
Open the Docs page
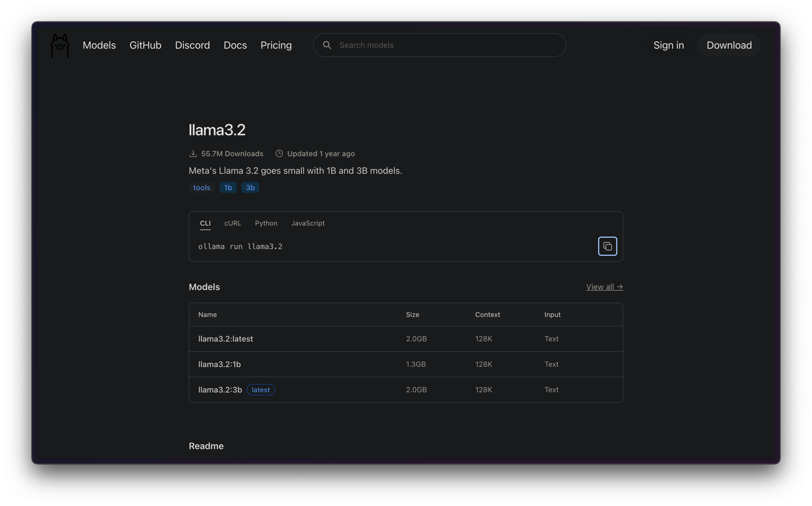click(x=235, y=45)
